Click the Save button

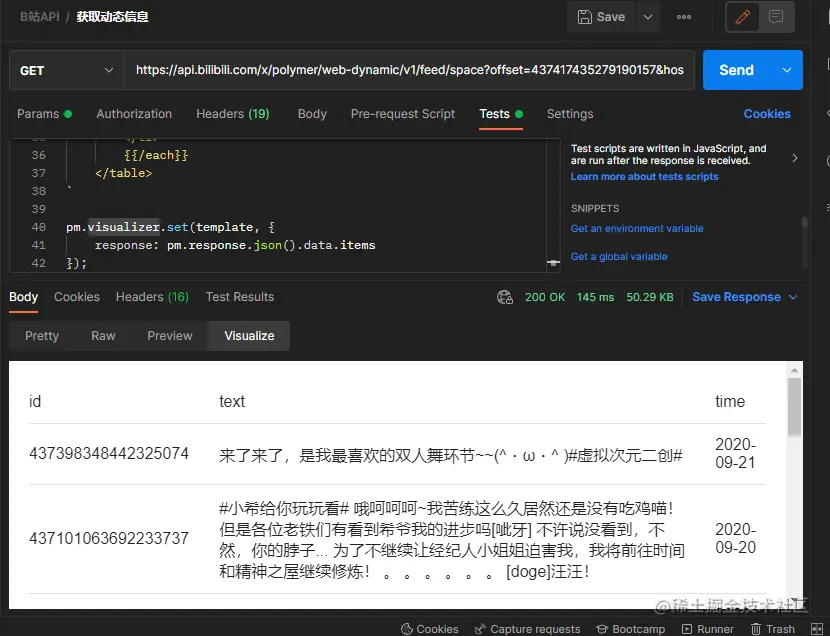click(601, 17)
